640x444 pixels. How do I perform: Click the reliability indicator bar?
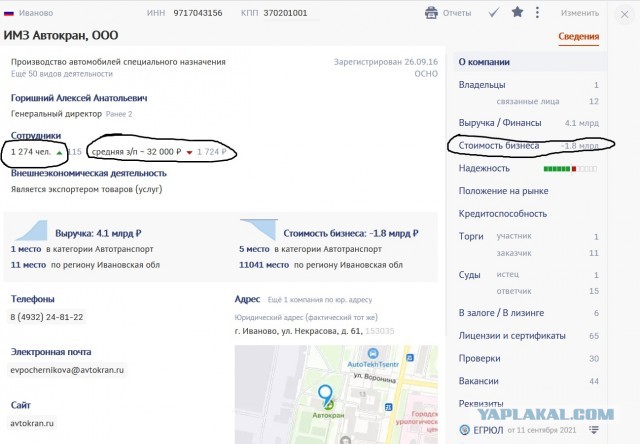coord(570,169)
